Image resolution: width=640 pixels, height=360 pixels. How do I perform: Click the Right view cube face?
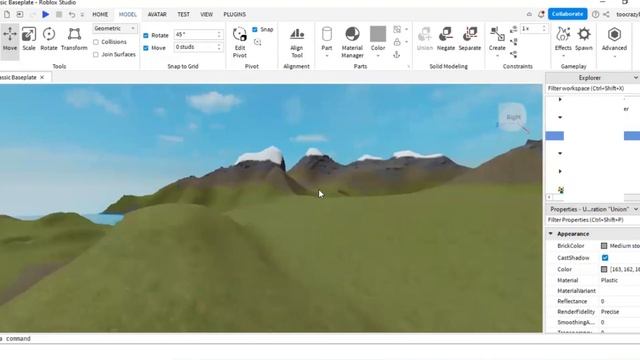point(513,117)
